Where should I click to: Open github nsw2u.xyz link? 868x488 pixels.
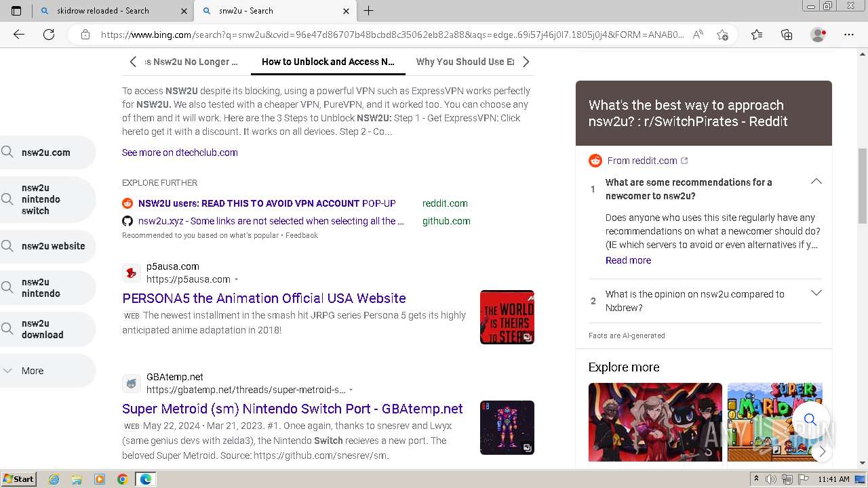(x=271, y=221)
